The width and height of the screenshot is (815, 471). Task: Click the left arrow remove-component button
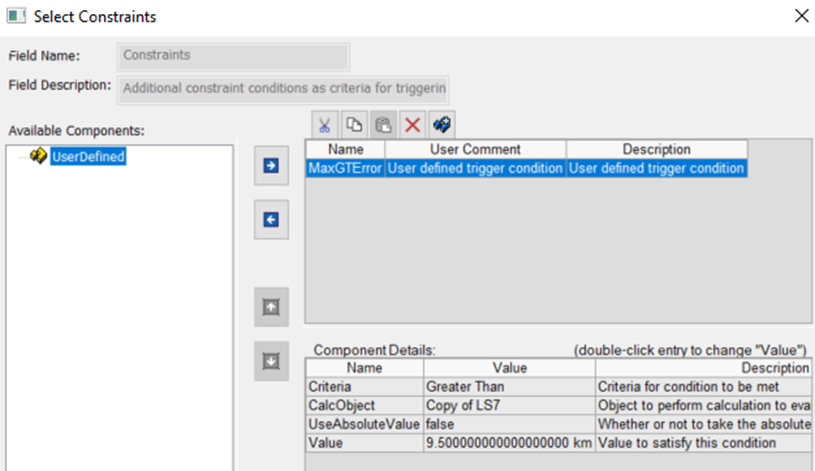point(270,221)
